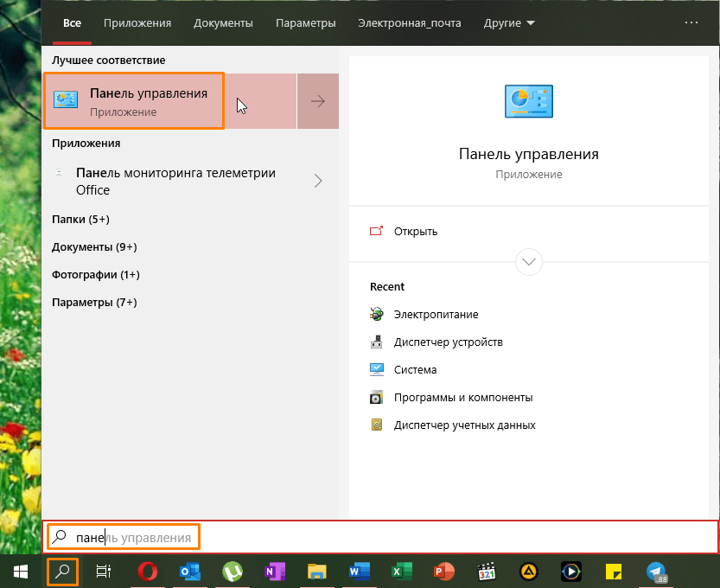Switch to the Приложения tab
720x588 pixels.
point(137,23)
